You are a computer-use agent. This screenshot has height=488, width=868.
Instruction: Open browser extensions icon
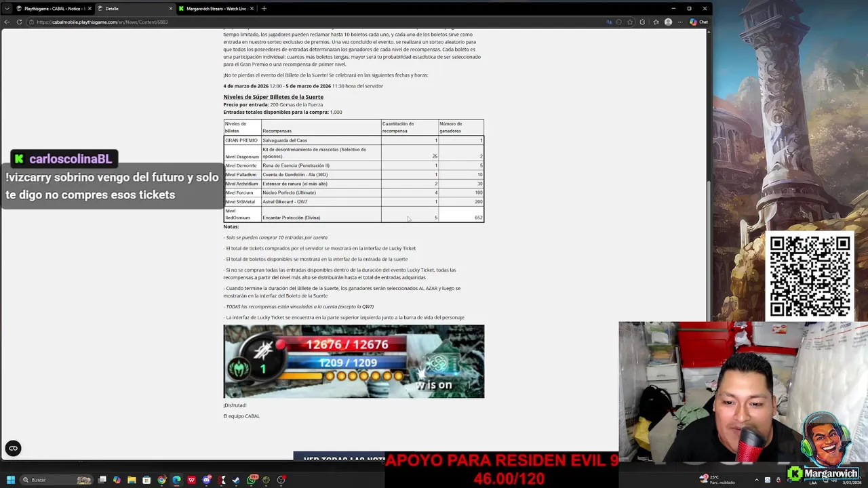coord(643,22)
